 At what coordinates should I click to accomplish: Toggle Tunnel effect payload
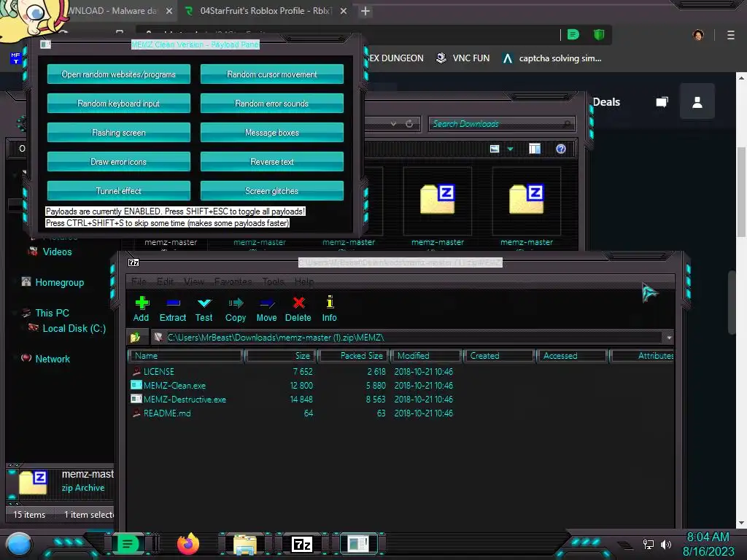tap(119, 190)
